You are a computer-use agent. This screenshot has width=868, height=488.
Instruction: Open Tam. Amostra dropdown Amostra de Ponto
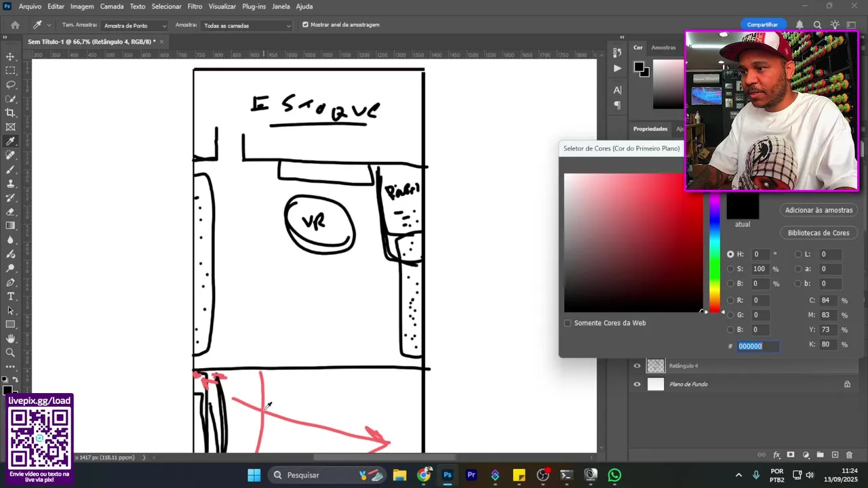tap(134, 26)
